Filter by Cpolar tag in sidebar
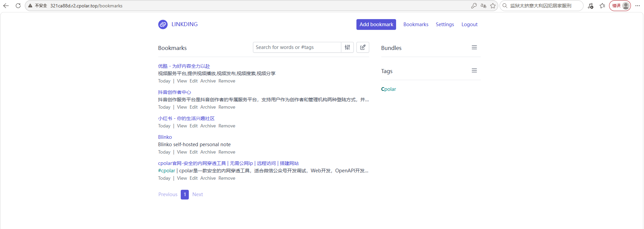Screen dimensions: 644x229 389,89
